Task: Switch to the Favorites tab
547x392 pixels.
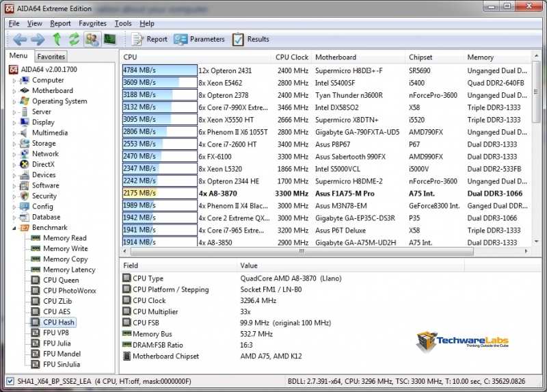Action: point(51,57)
